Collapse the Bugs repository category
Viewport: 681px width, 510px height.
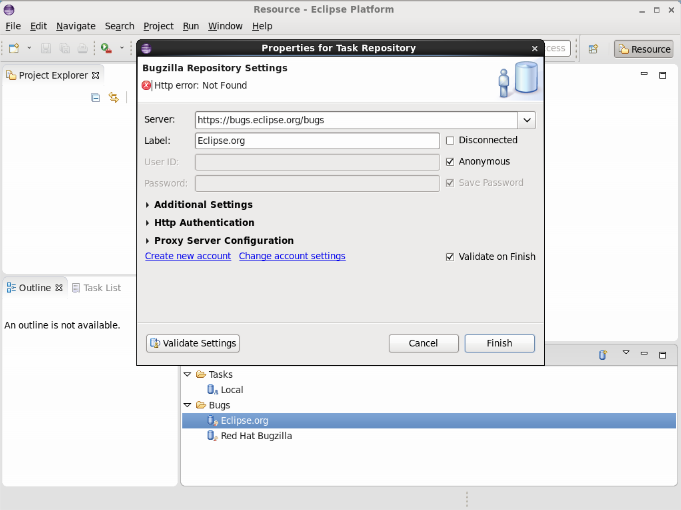[188, 405]
